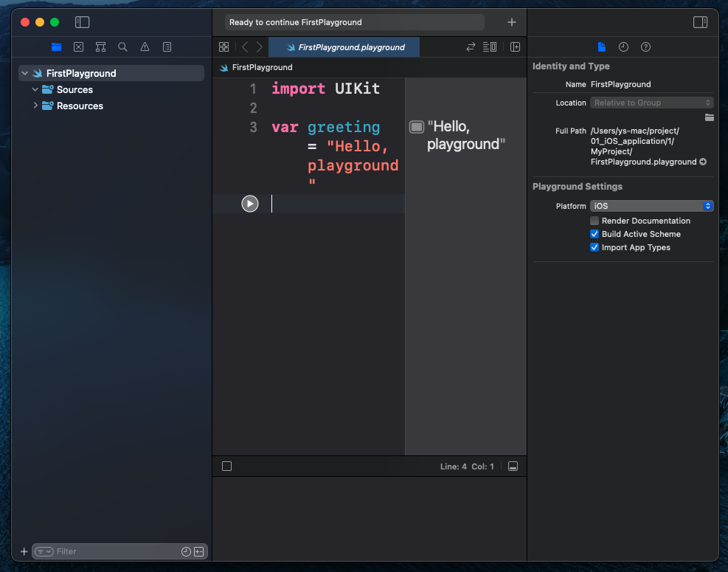728x572 pixels.
Task: Open the Issue navigator warning icon
Action: 145,47
